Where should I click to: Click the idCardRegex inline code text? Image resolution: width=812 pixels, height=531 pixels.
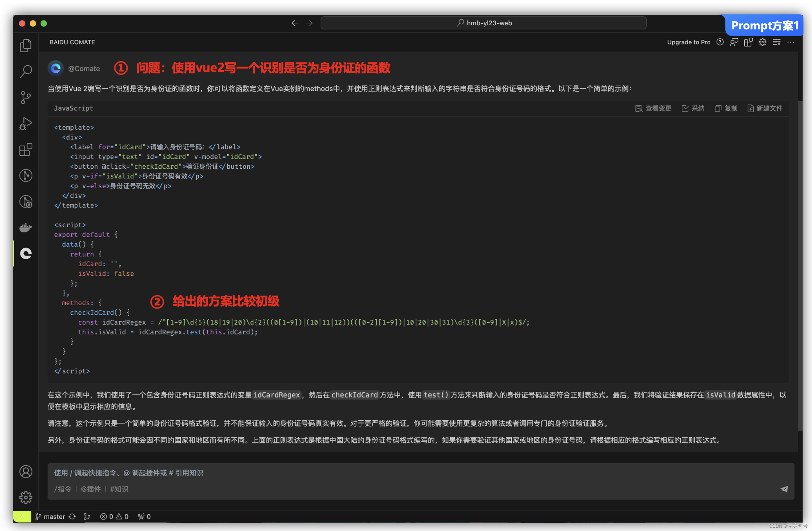point(277,395)
